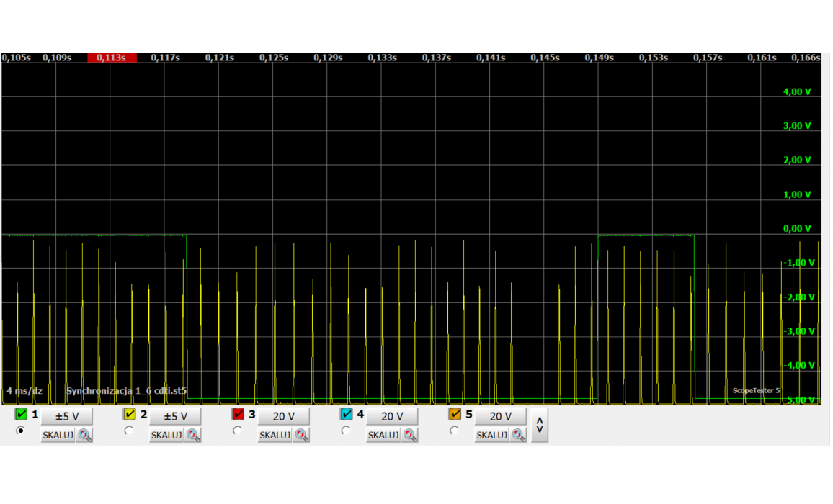Toggle the blue channel 4 checkbox
833x504 pixels.
pos(347,415)
